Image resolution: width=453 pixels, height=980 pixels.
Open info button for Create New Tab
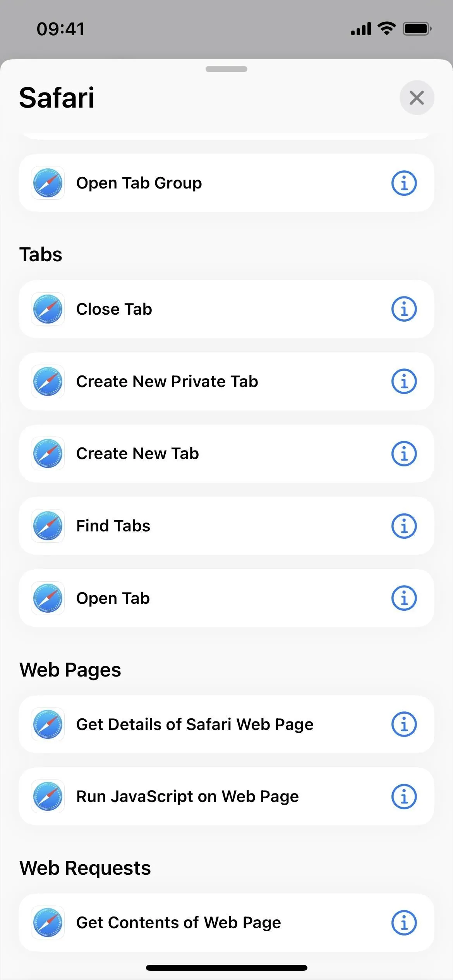404,454
